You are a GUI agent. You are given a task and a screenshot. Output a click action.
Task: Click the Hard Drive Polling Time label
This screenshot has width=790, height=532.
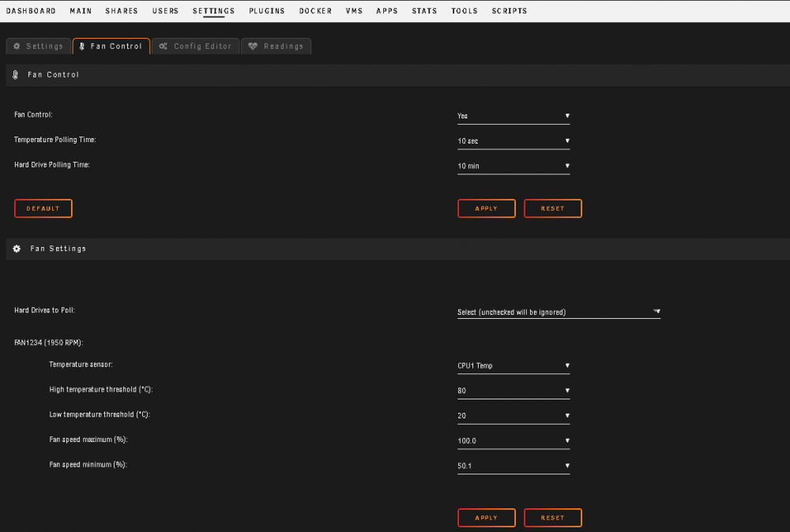click(52, 165)
